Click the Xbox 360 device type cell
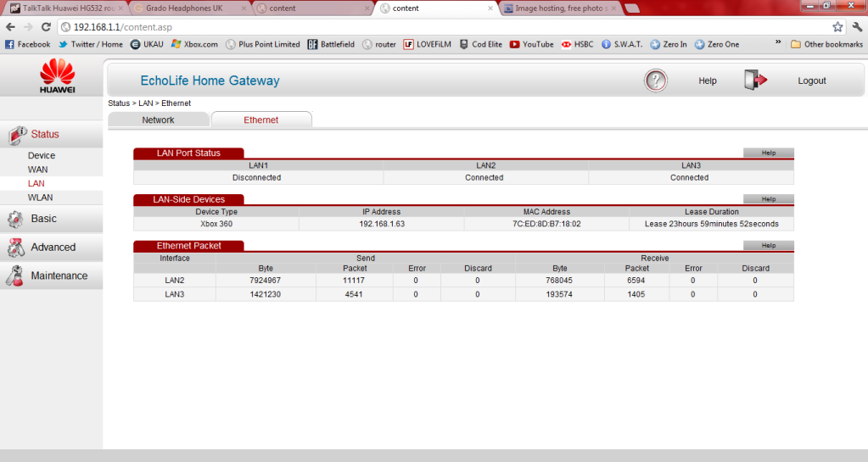 216,224
